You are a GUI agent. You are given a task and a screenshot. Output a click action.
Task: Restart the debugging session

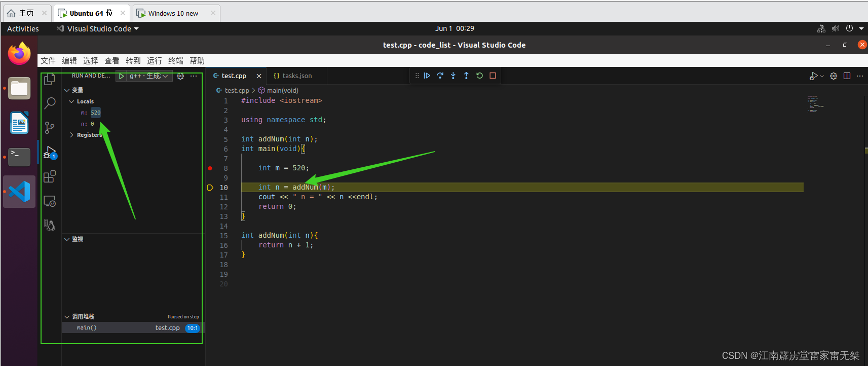479,76
